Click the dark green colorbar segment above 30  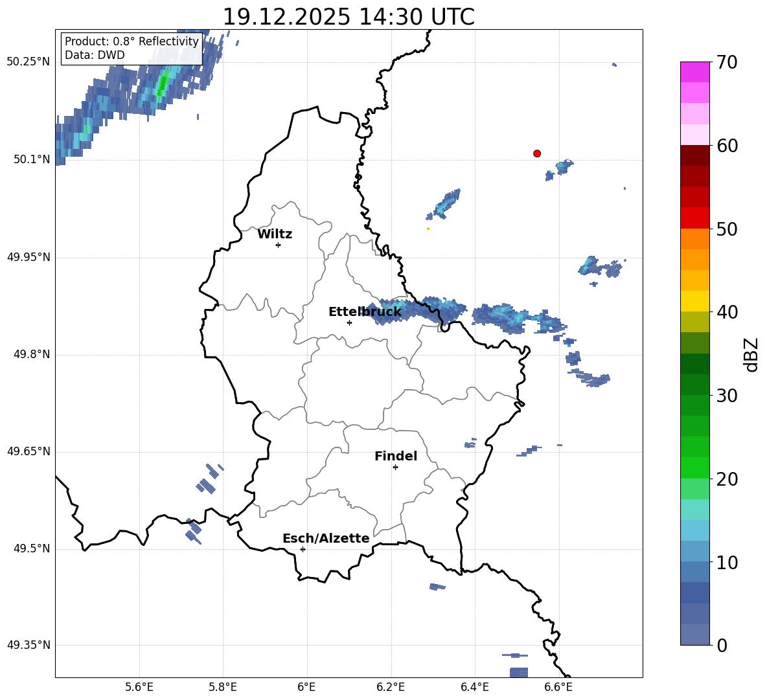click(x=694, y=384)
